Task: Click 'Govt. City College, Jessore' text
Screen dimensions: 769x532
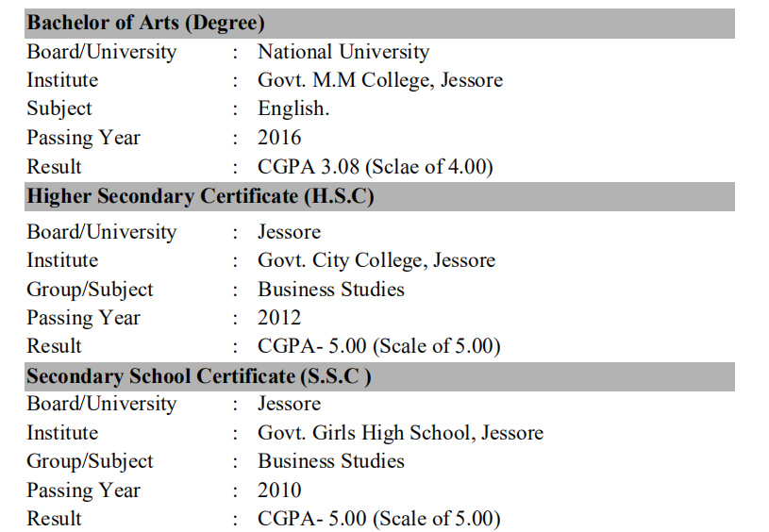Action: (376, 260)
